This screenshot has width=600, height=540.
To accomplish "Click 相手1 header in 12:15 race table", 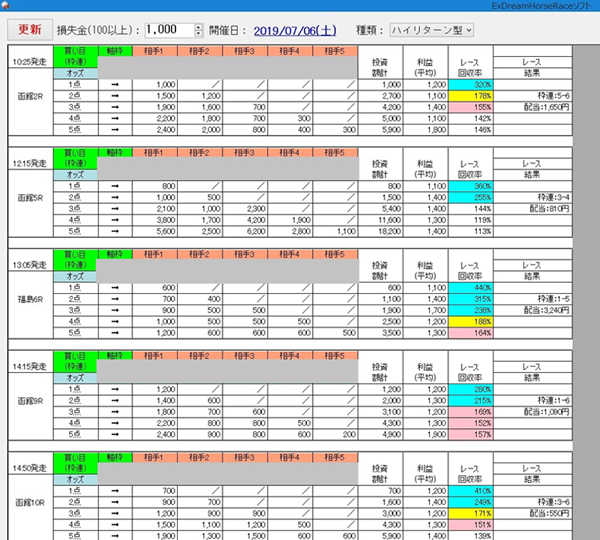I will [x=155, y=153].
